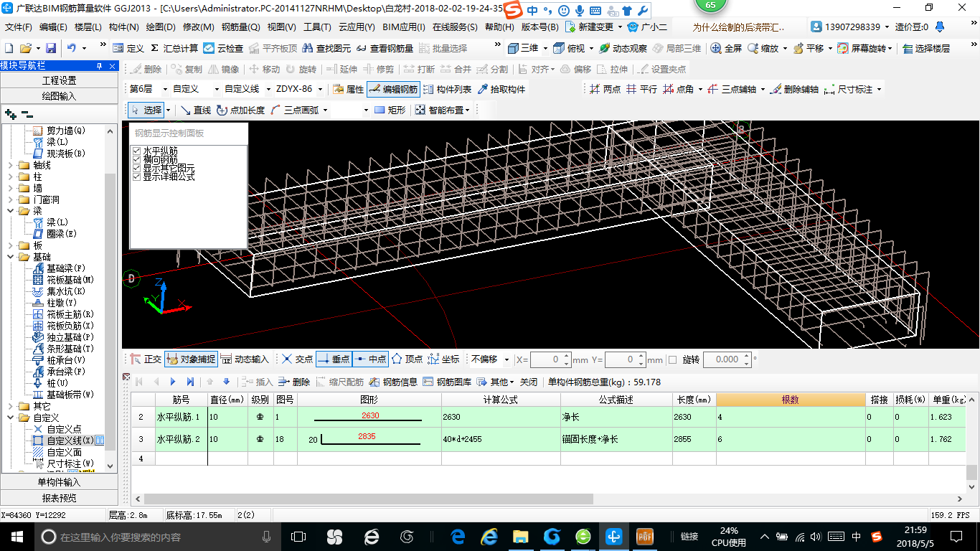Image resolution: width=980 pixels, height=551 pixels.
Task: Click 属性 properties button
Action: tap(349, 89)
